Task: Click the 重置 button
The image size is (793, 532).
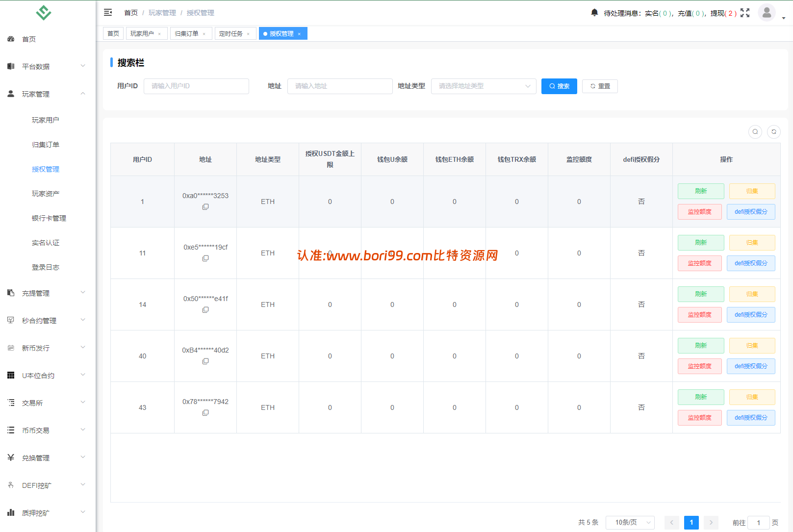Action: click(600, 86)
